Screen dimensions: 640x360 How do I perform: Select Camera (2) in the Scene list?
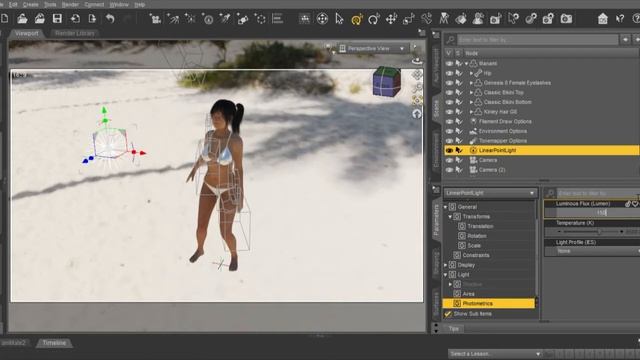[x=492, y=170]
